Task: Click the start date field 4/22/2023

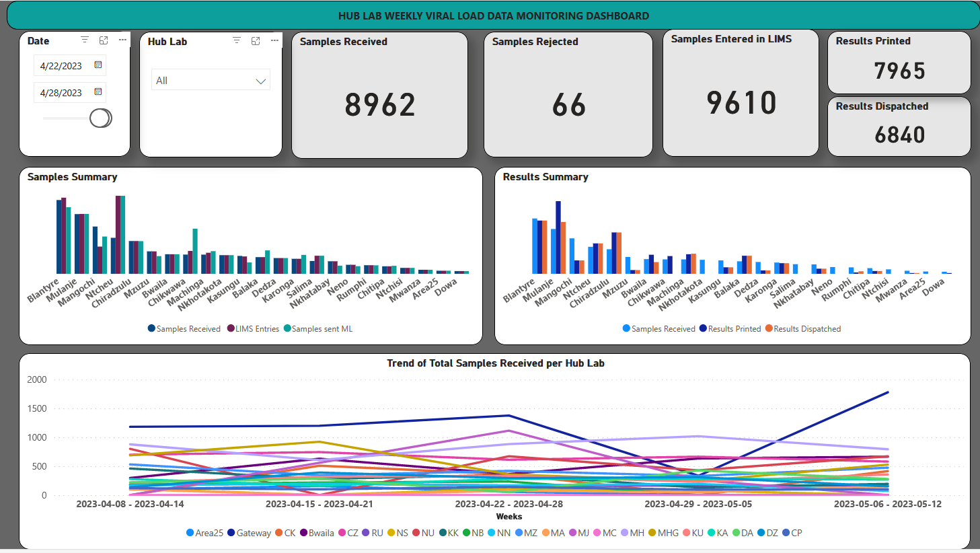Action: [61, 66]
